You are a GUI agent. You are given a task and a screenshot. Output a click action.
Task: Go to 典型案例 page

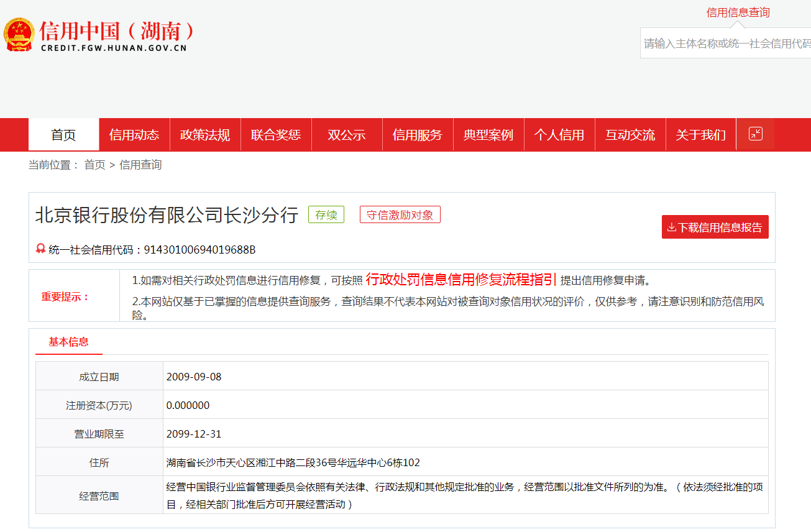coord(488,135)
